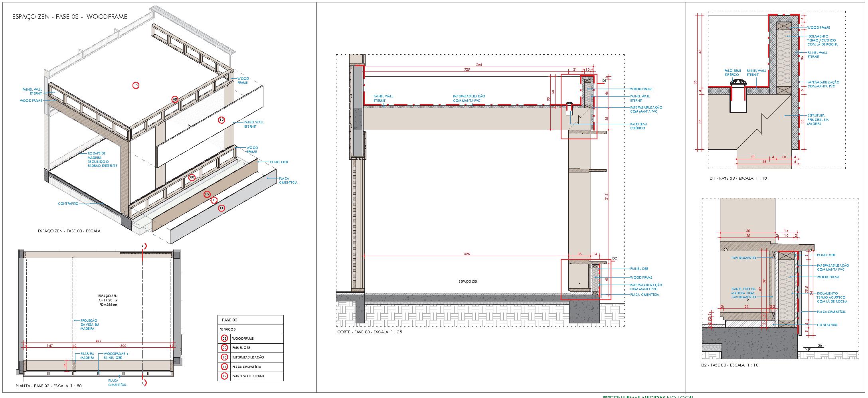This screenshot has height=398, width=868.
Task: Click the "ISOLAMENTO TERMO ACÚSTICO" label in detail D1
Action: tap(823, 40)
